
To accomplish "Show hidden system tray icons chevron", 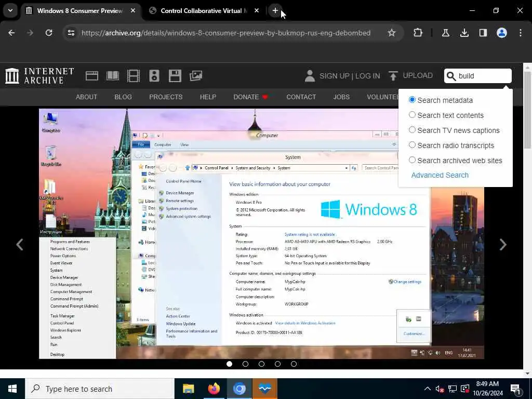I will (428, 389).
